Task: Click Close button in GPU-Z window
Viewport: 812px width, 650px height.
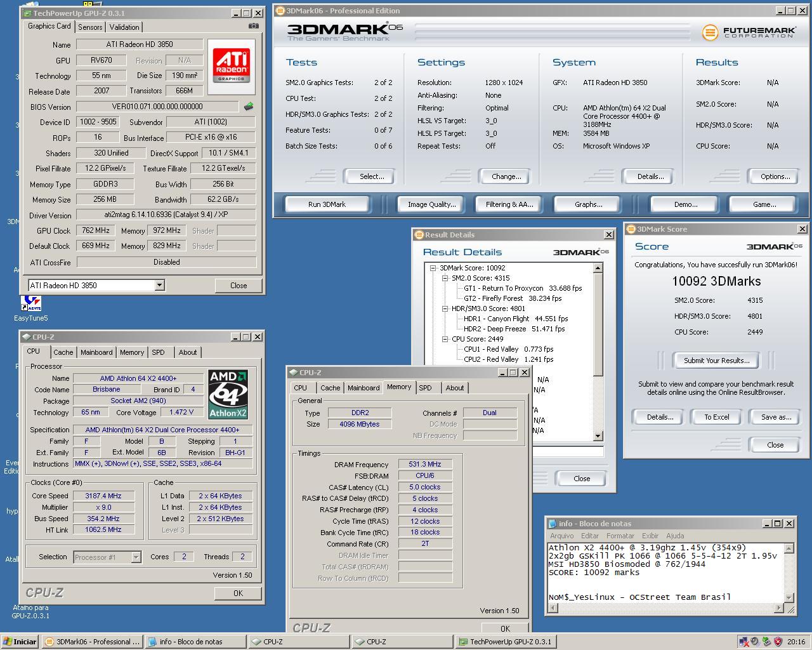Action: tap(239, 286)
